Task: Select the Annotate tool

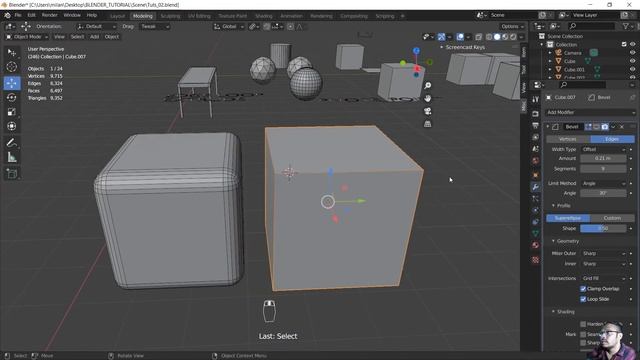Action: (x=12, y=142)
